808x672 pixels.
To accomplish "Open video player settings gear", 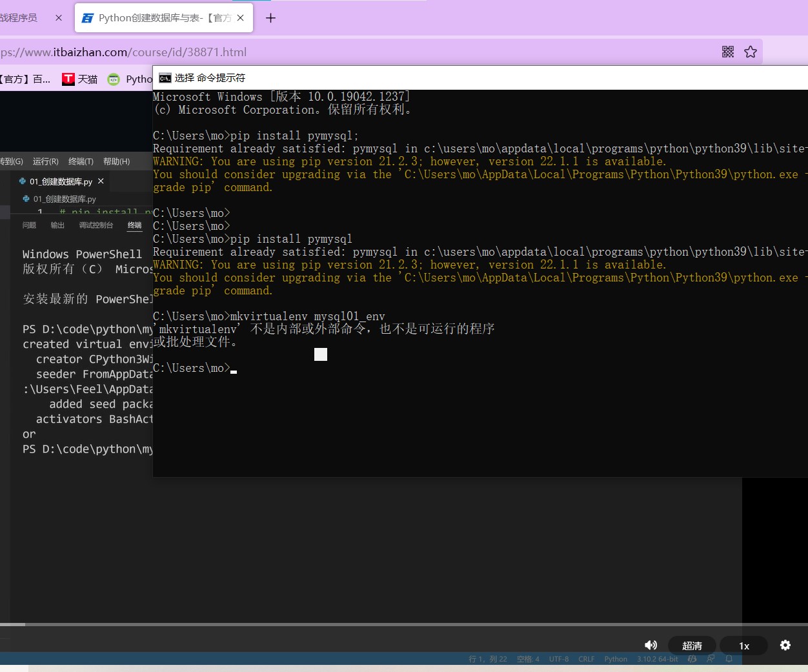I will click(x=785, y=645).
